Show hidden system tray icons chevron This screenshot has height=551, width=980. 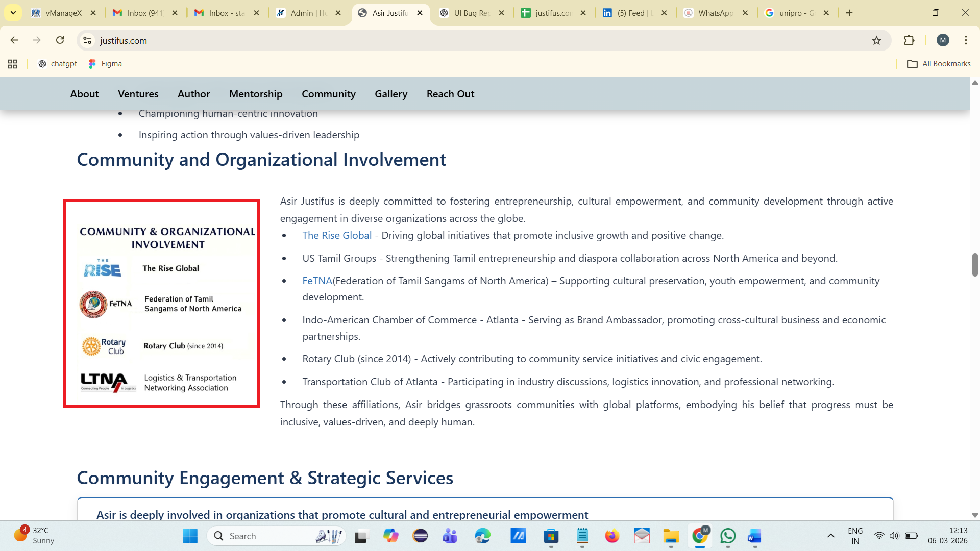tap(830, 536)
